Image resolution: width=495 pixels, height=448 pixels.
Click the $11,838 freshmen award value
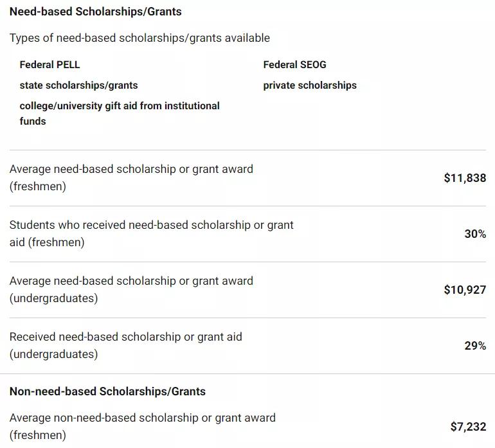[465, 178]
